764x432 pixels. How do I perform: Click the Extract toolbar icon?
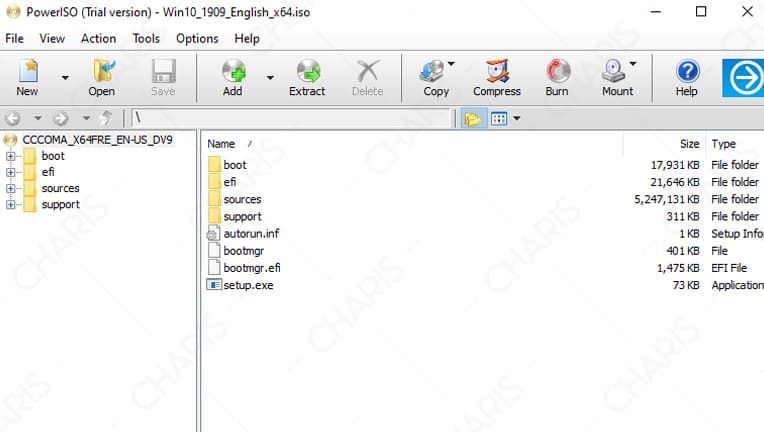[x=308, y=71]
